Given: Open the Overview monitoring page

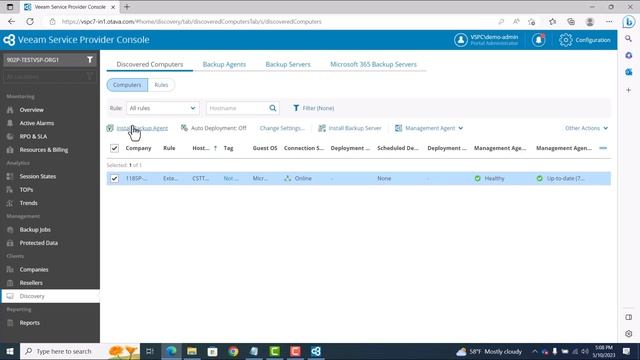Looking at the screenshot, I should coord(31,110).
